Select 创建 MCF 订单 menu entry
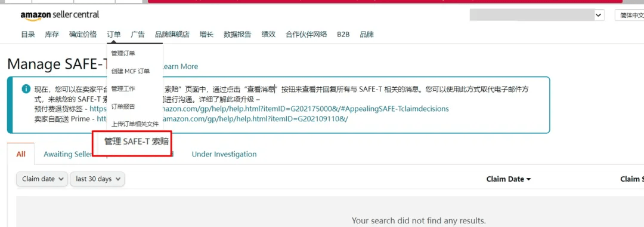Screen dimensions: 644x227 131,71
